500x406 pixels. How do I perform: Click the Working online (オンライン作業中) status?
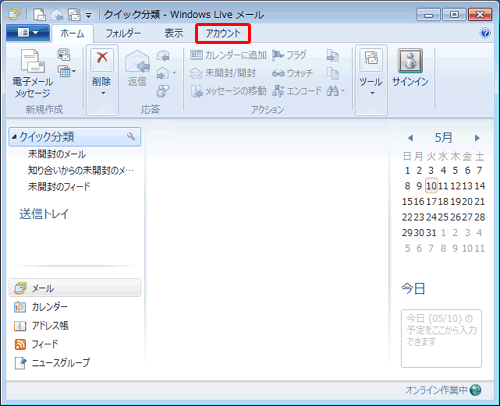tap(436, 390)
